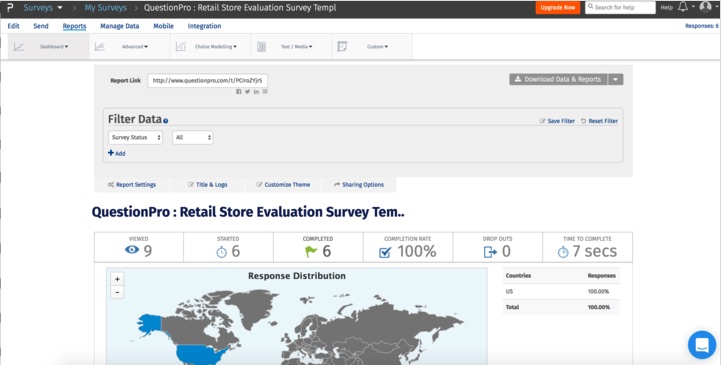The height and width of the screenshot is (365, 721).
Task: Switch to the Mobile tab
Action: 163,26
